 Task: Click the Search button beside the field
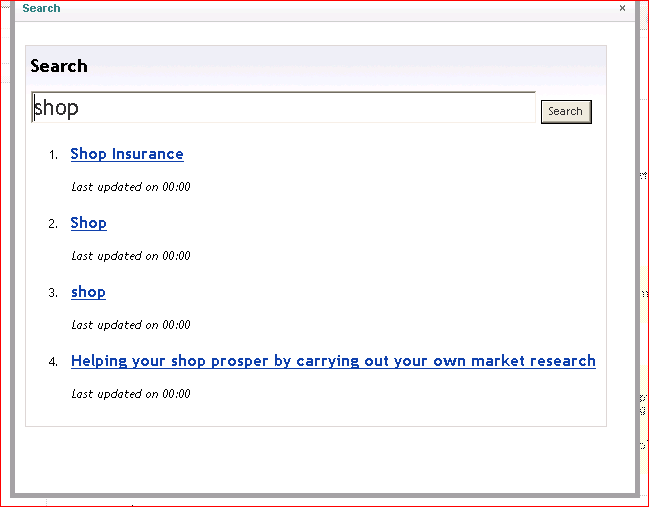[566, 112]
